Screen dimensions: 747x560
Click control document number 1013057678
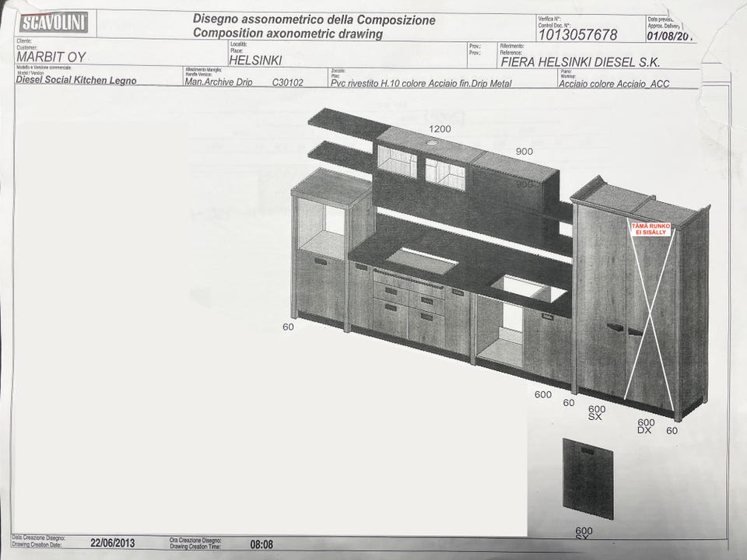[x=577, y=35]
